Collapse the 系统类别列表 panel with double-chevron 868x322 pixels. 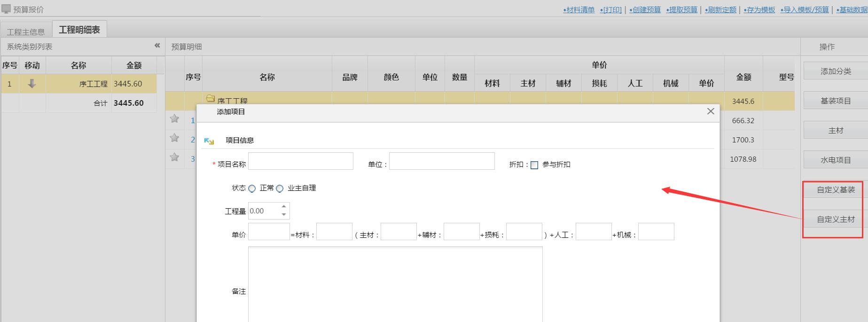pos(157,46)
